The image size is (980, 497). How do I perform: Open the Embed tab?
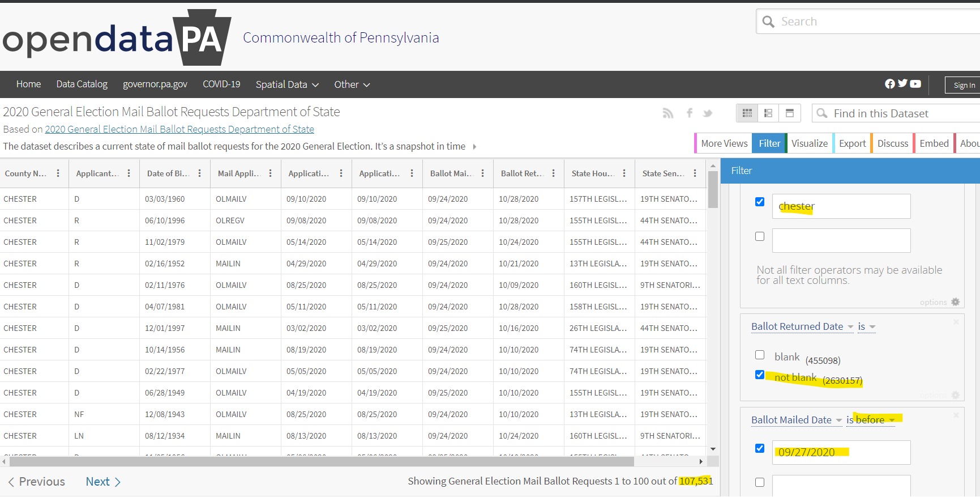pyautogui.click(x=934, y=143)
